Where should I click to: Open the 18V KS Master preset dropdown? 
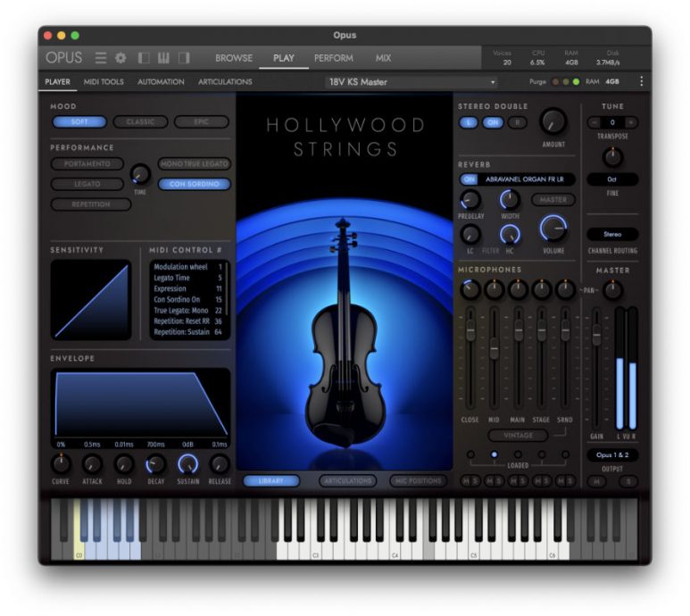411,82
